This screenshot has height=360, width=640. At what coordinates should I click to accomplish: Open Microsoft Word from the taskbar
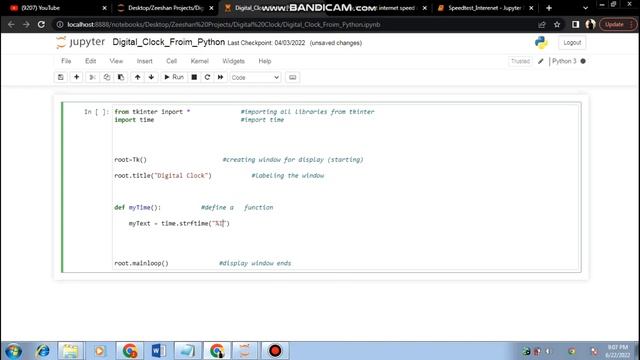pos(158,351)
